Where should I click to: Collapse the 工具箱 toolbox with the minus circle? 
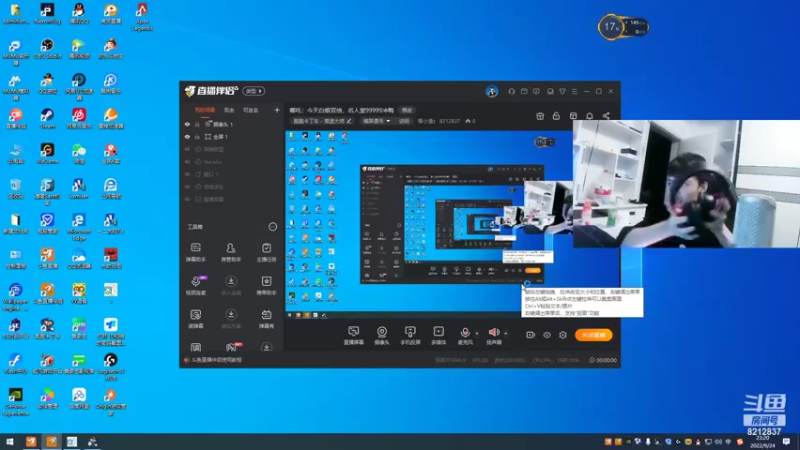(x=272, y=227)
